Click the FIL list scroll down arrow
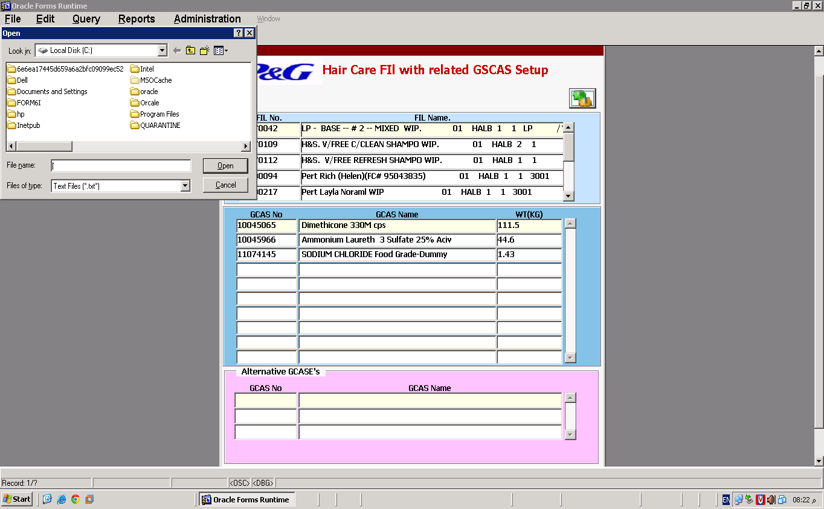 pos(568,196)
